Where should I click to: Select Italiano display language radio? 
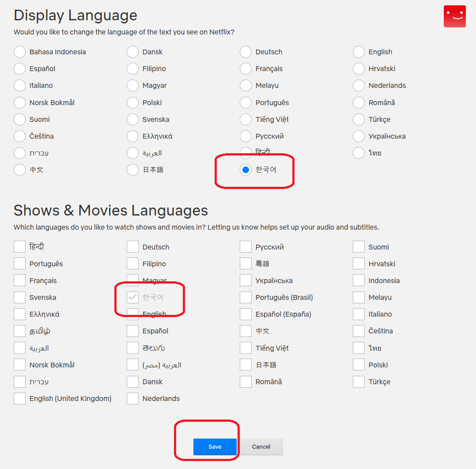[x=19, y=85]
